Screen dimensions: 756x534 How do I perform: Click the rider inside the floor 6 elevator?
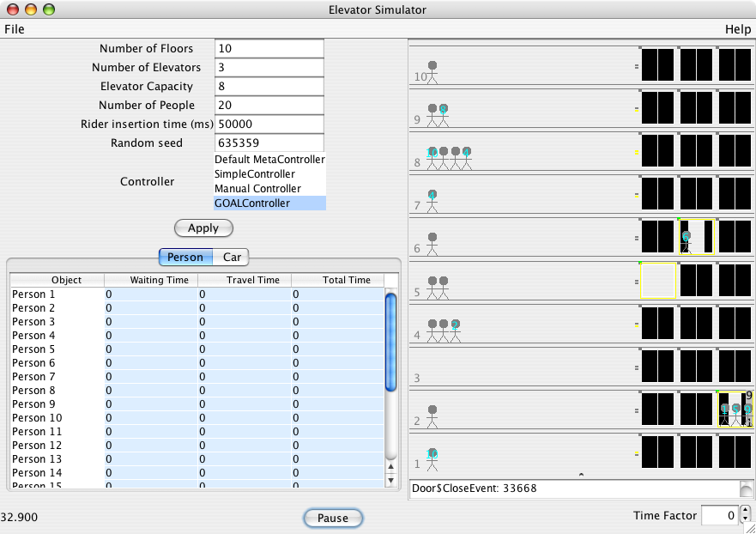click(686, 240)
